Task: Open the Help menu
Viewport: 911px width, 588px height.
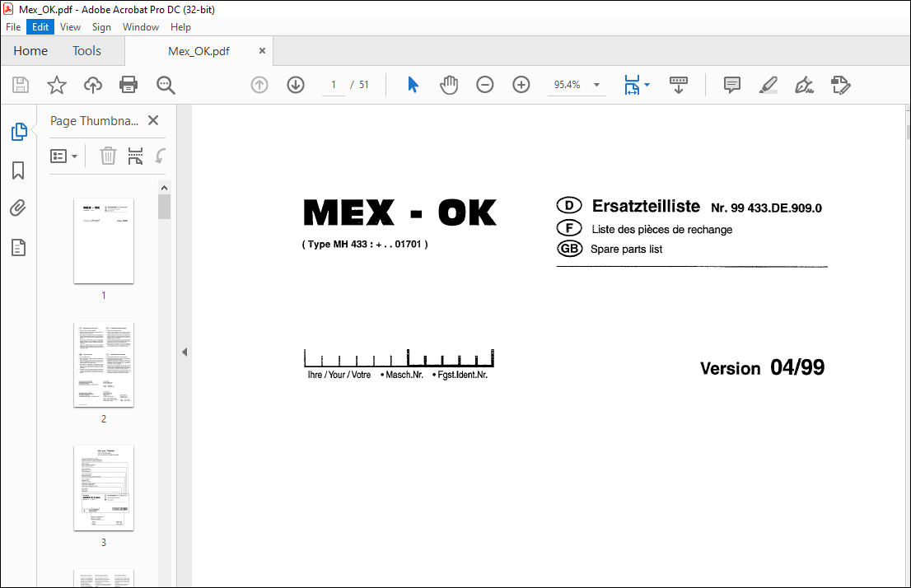Action: (180, 26)
